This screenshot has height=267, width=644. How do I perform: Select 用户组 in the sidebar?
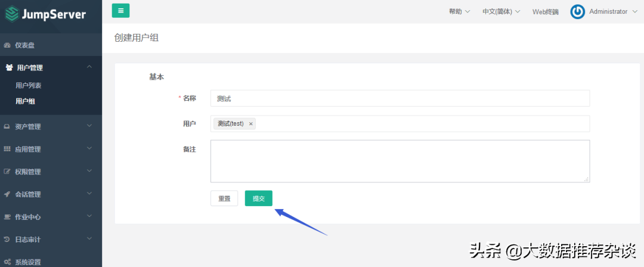(x=25, y=101)
